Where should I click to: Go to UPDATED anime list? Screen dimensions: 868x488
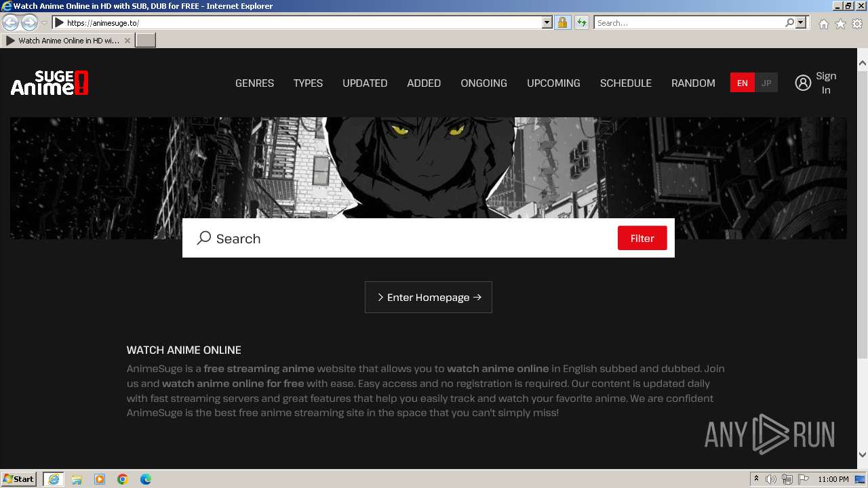pyautogui.click(x=365, y=83)
